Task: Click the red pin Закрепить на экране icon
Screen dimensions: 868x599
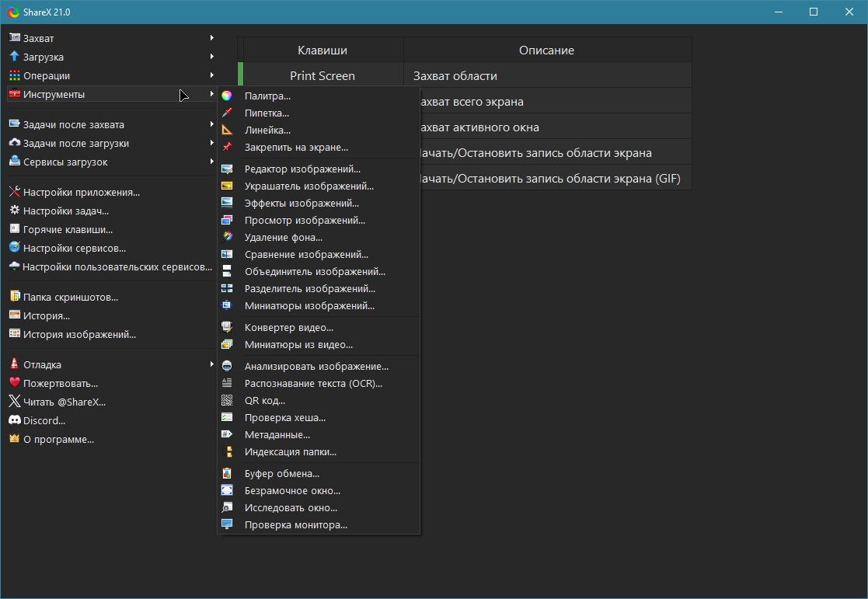Action: 227,148
